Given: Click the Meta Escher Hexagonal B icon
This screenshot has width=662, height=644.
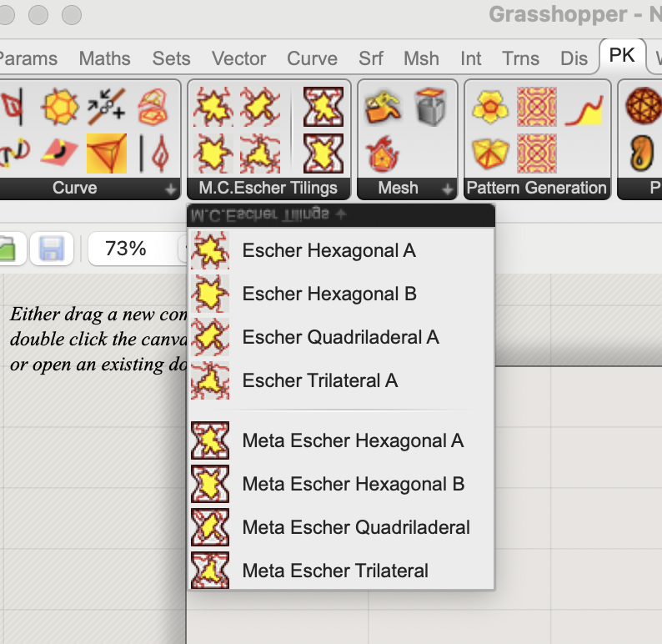Looking at the screenshot, I should pos(210,484).
